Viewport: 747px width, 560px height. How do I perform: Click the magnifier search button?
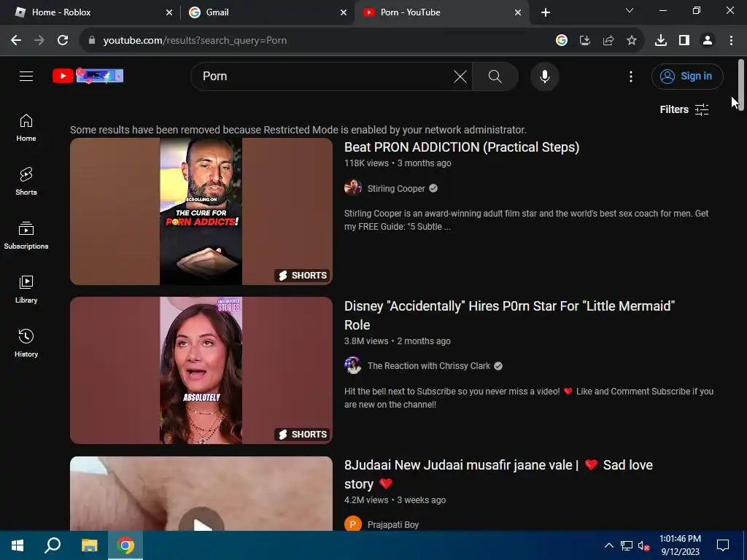point(495,76)
